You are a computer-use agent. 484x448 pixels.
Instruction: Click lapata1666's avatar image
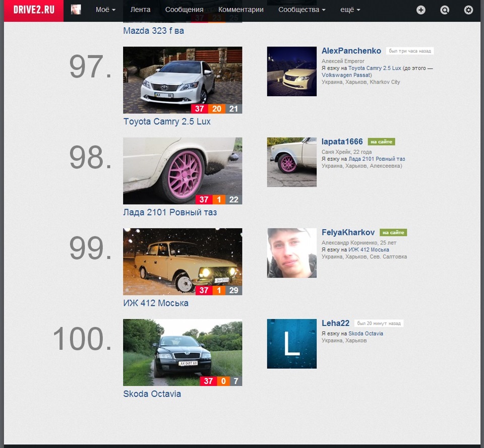[x=292, y=162]
